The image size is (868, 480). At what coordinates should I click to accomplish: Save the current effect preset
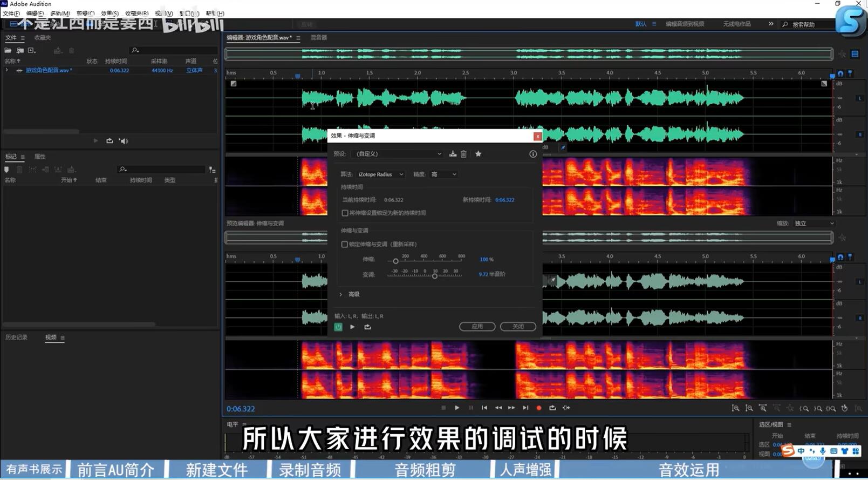[453, 154]
